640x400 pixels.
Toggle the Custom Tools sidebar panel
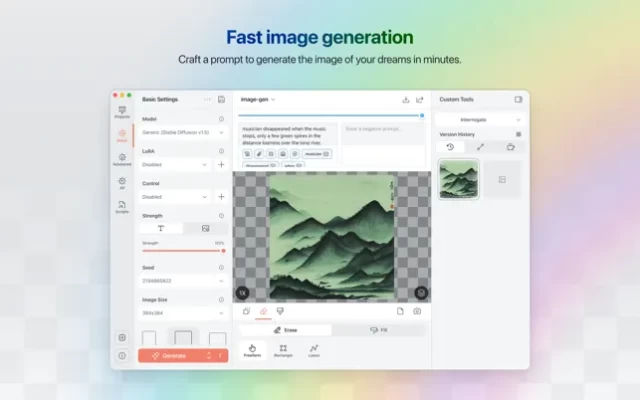pos(518,100)
